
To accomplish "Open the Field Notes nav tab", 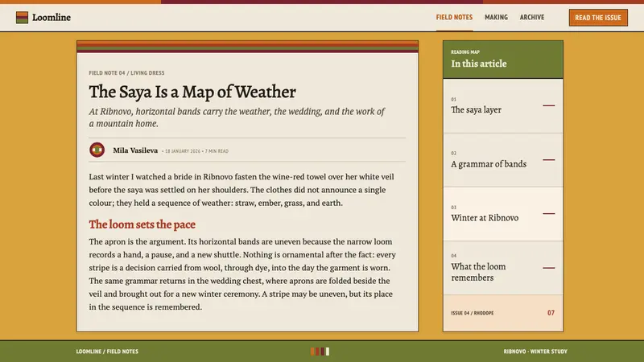I will click(x=454, y=17).
